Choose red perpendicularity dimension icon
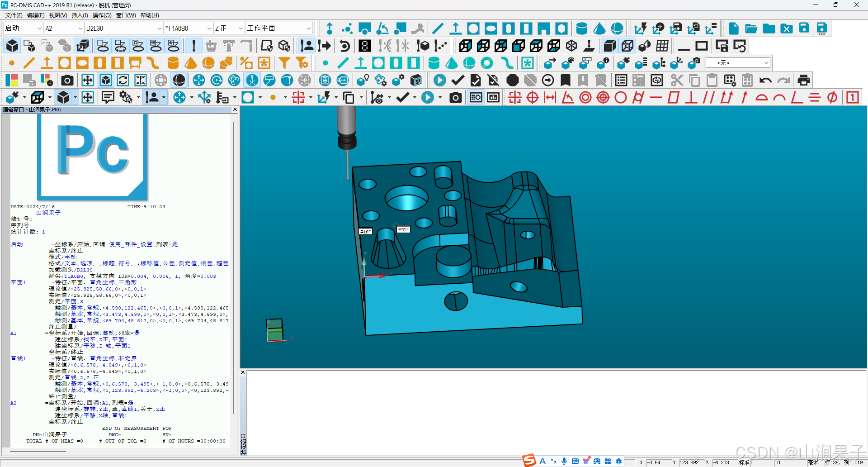The image size is (868, 467). pyautogui.click(x=691, y=97)
